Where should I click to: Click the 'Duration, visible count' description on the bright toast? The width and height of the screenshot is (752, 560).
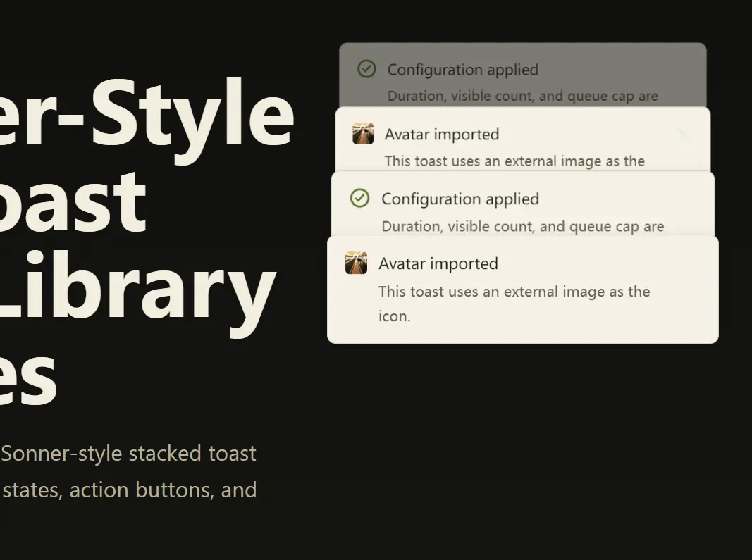click(523, 226)
